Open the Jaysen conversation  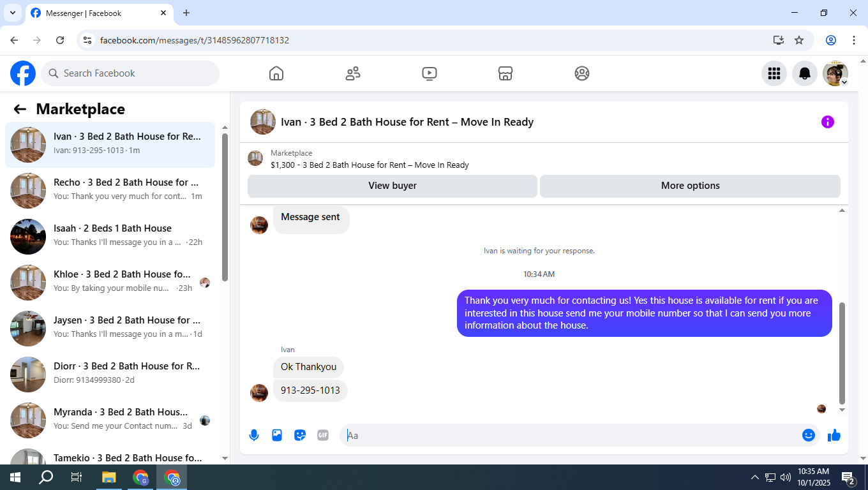[x=110, y=329]
